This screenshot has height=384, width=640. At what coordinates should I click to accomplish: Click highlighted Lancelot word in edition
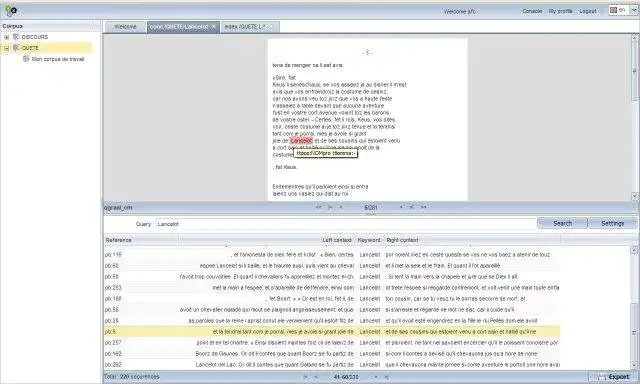(301, 140)
